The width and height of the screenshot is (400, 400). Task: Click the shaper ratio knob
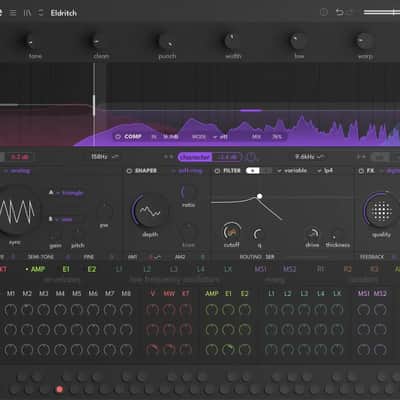click(x=188, y=193)
